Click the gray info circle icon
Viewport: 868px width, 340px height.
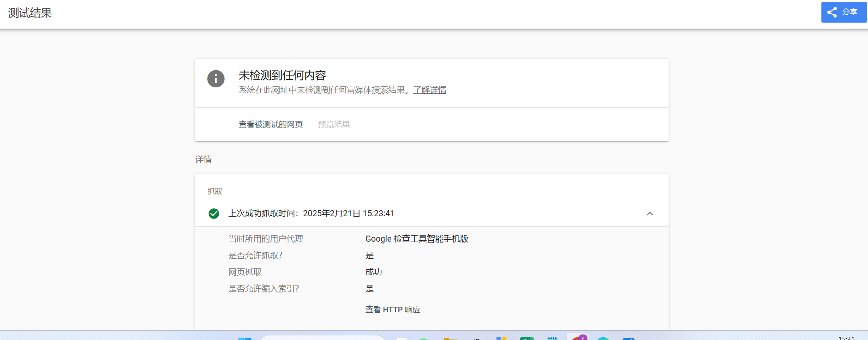(216, 79)
